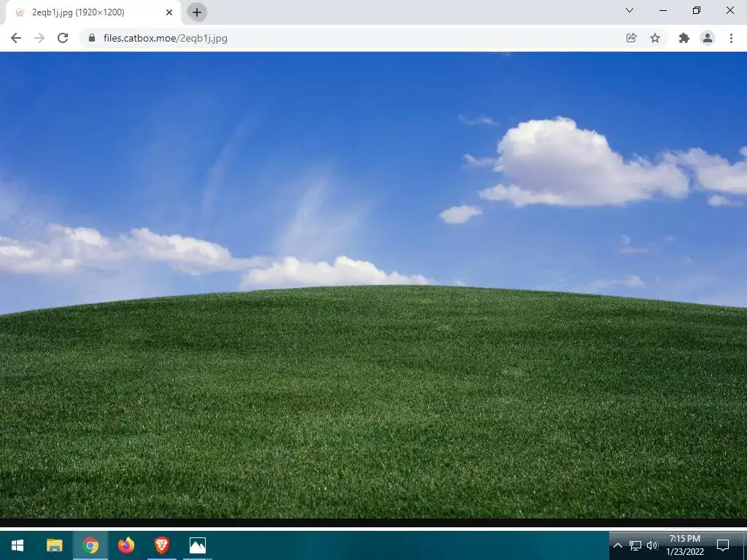
Task: Click the forward navigation arrow
Action: click(x=39, y=38)
